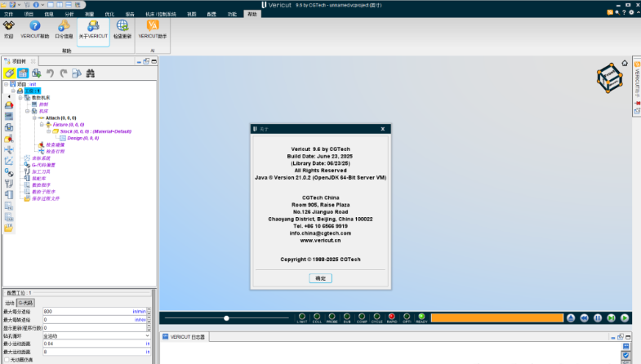Toggle the 无动画仿真 checkbox
The image size is (641, 364).
coord(7,360)
